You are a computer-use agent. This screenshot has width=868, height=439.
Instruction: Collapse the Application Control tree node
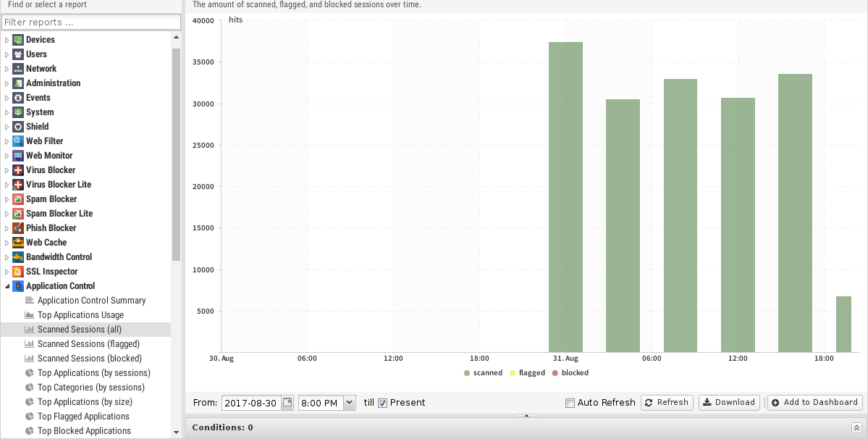point(7,286)
